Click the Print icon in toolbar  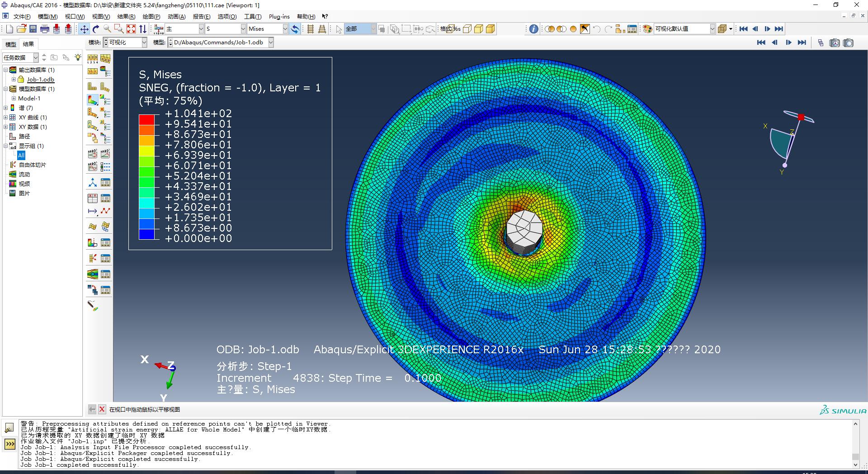coord(45,29)
